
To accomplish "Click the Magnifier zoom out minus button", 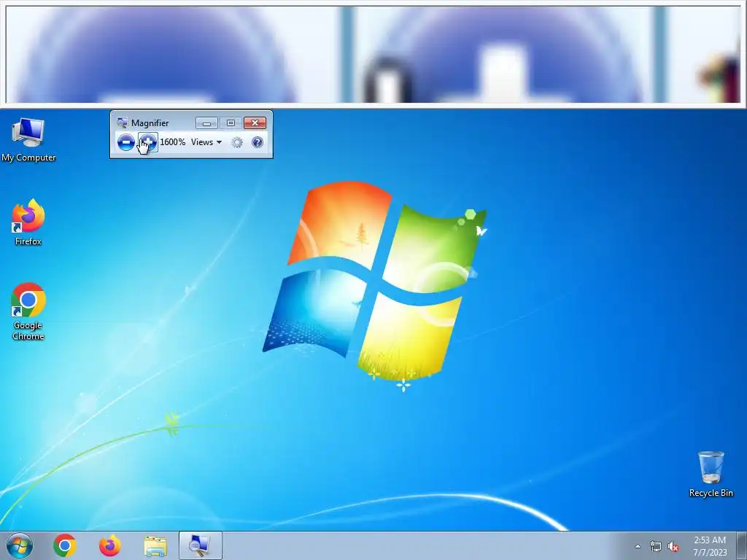I will click(x=125, y=142).
